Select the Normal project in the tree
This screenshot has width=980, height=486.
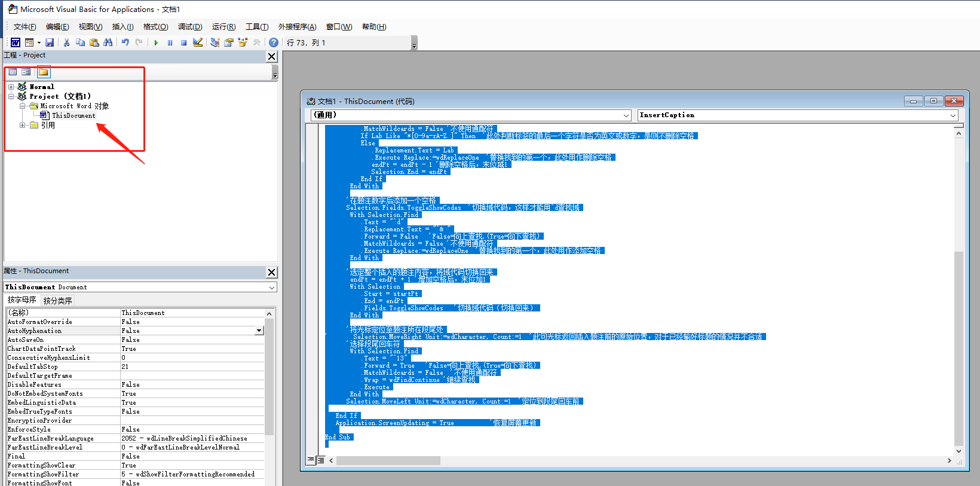tap(42, 87)
